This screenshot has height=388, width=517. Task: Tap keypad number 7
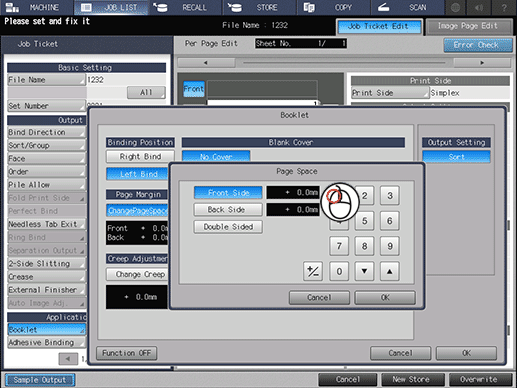(339, 246)
